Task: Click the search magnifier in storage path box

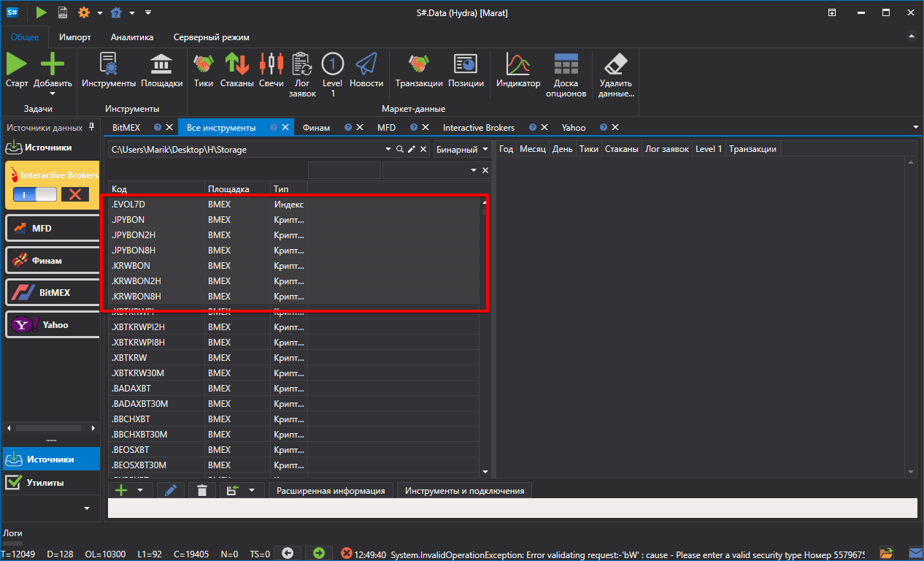Action: pyautogui.click(x=399, y=149)
